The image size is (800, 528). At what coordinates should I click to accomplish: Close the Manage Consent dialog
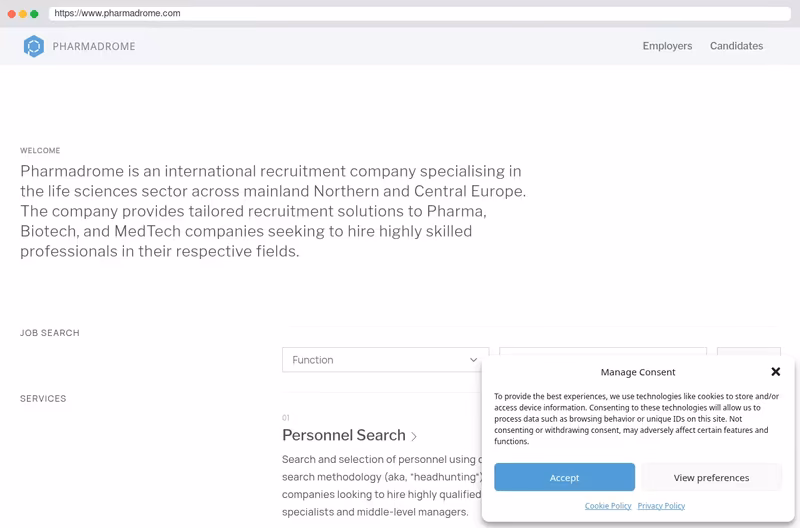[776, 371]
